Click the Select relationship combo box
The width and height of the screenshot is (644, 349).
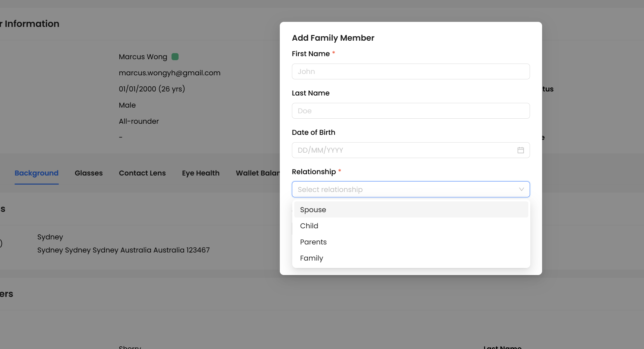tap(411, 189)
